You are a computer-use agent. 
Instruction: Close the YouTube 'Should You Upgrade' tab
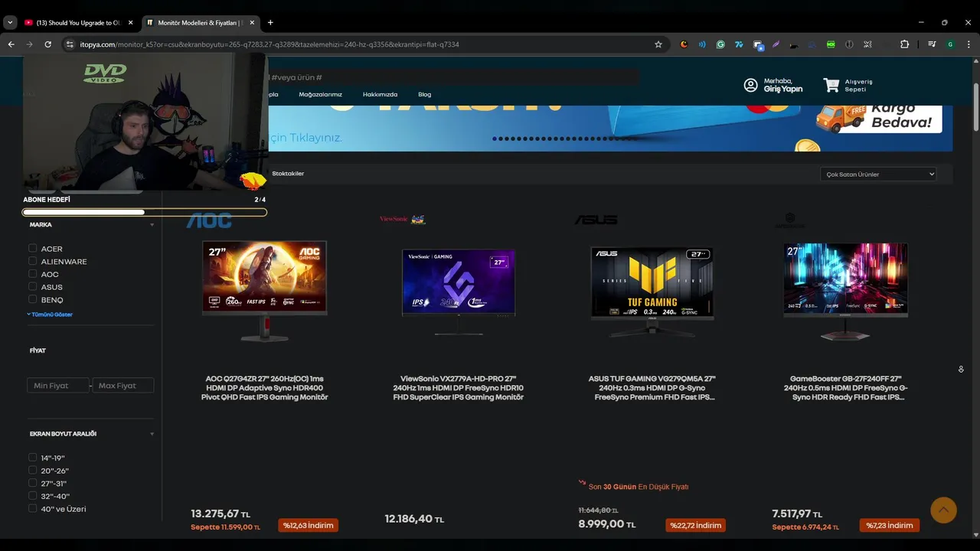(x=130, y=23)
